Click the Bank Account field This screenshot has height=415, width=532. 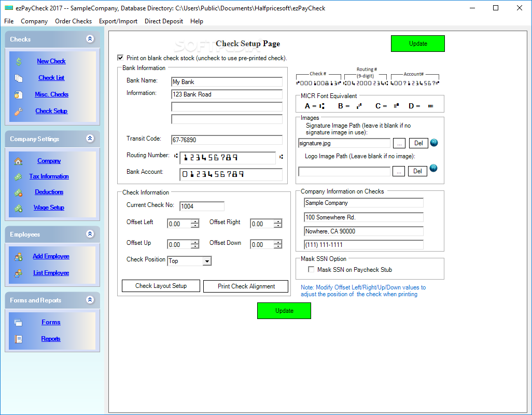(x=231, y=174)
